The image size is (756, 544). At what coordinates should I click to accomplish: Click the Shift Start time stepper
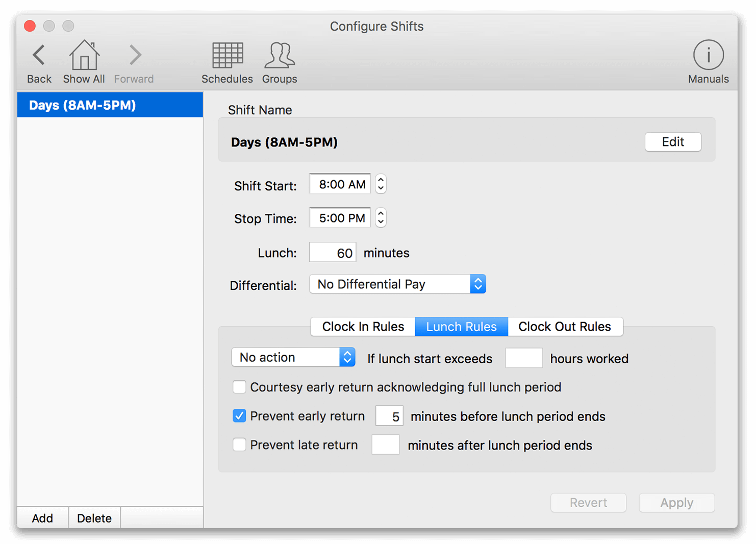(x=381, y=184)
